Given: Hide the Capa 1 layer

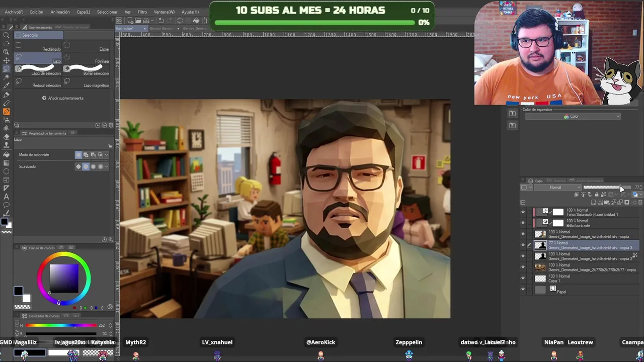Looking at the screenshot, I should tap(523, 279).
